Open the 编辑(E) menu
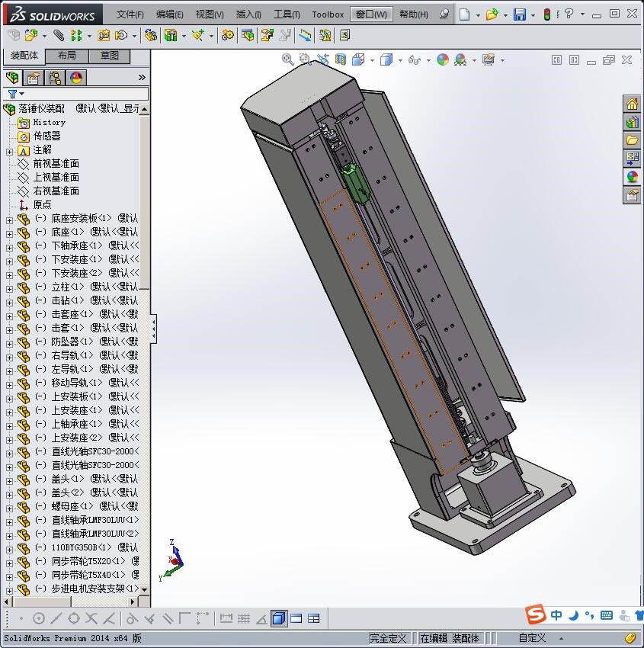This screenshot has width=644, height=648. coord(170,14)
